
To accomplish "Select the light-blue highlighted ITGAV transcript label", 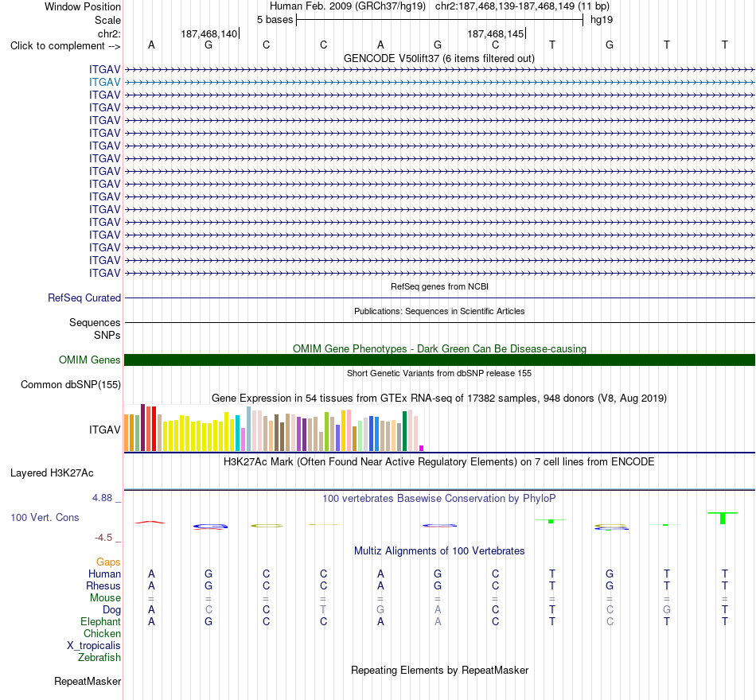I will click(x=104, y=83).
